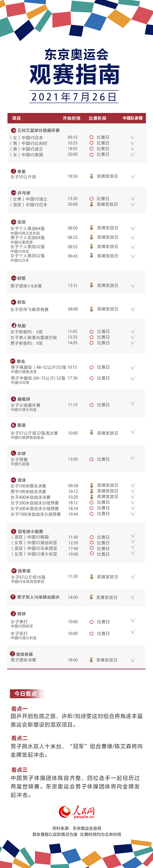Click the badminton (羽毛球小组赛) icon

[x=14, y=531]
